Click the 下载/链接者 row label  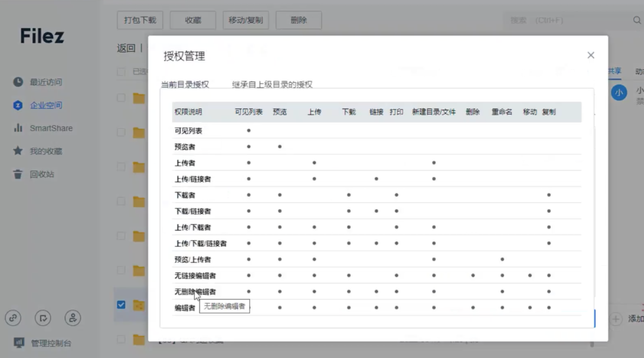(x=193, y=211)
